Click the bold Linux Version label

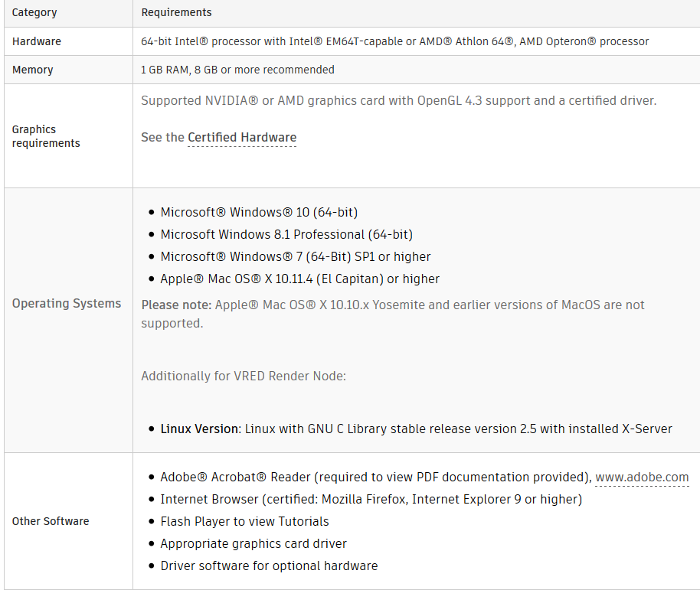(201, 429)
